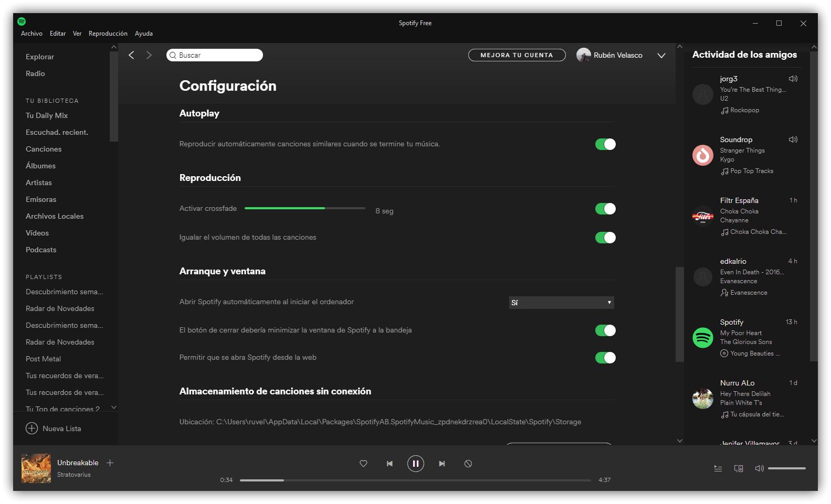Click the plus icon next to Nueva Lista
The height and width of the screenshot is (504, 831).
tap(32, 428)
